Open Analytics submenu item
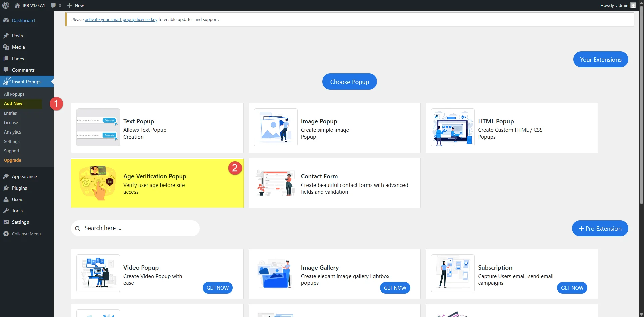Image resolution: width=644 pixels, height=317 pixels. 12,132
